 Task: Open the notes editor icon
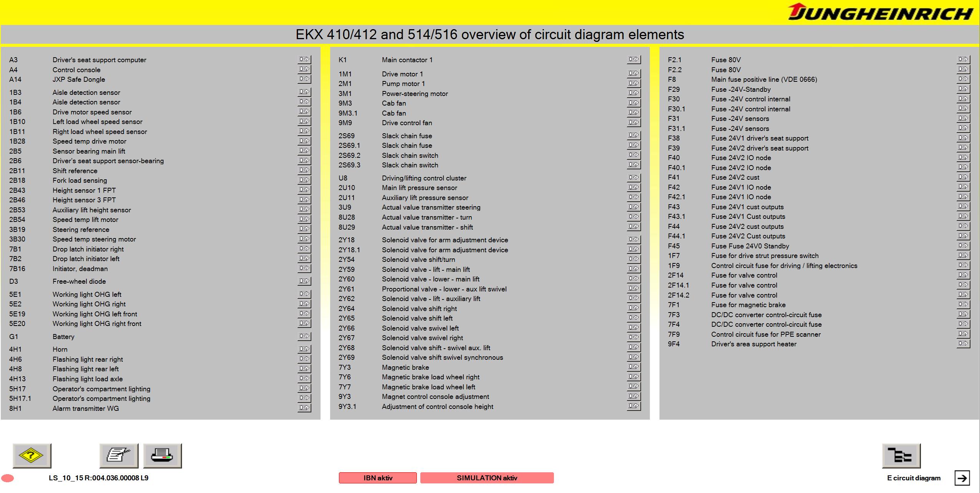(119, 456)
